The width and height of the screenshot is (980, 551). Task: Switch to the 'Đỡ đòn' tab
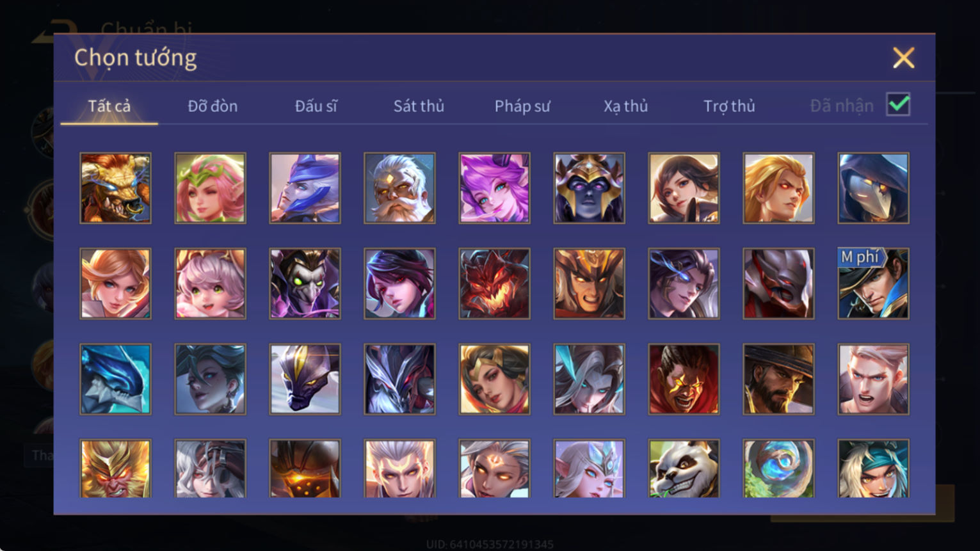point(213,106)
